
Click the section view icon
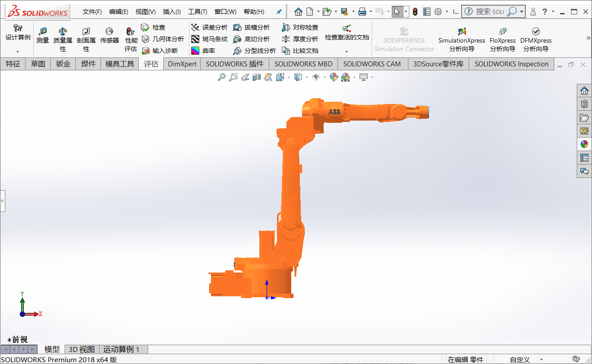[256, 77]
